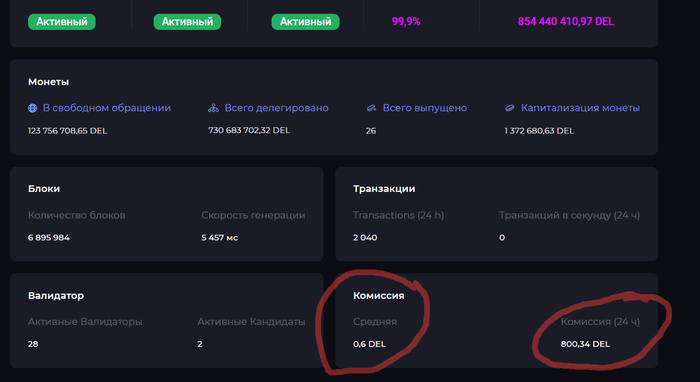Click the Скорость генерации label

[x=253, y=215]
